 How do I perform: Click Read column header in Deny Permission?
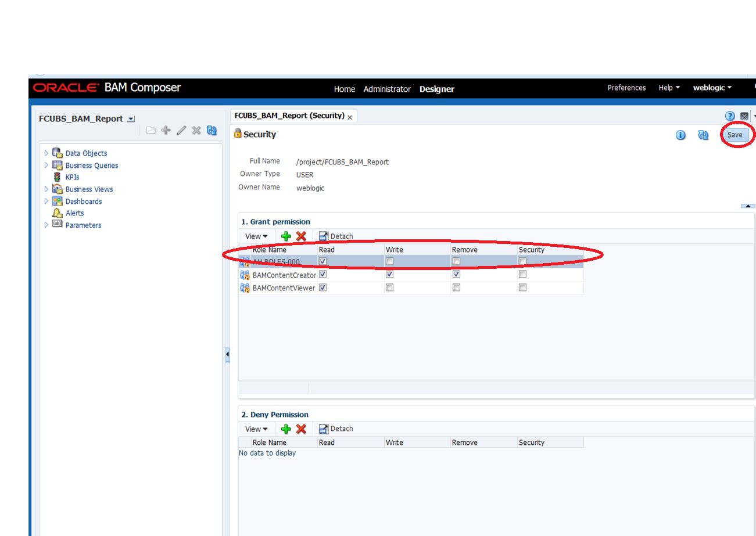coord(327,443)
